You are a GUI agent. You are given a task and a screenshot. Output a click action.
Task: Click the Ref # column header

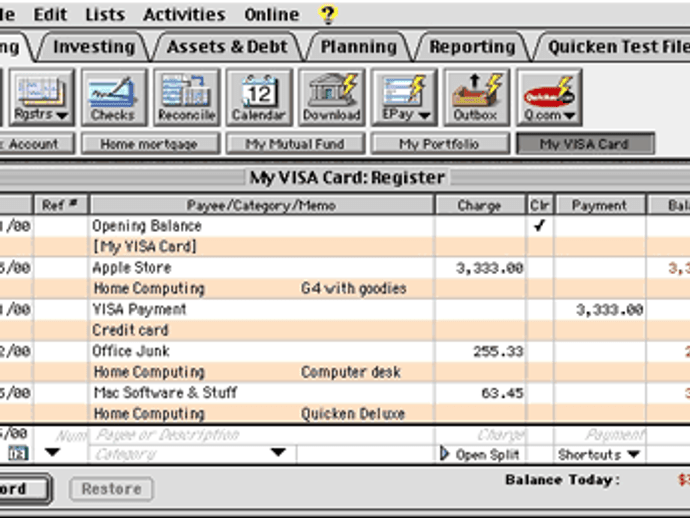60,205
